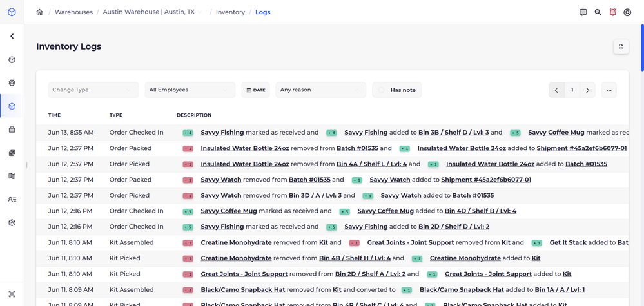The height and width of the screenshot is (306, 644).
Task: Open Bin 2D / Shelf A / Lvl: 2 link
Action: pos(371,274)
